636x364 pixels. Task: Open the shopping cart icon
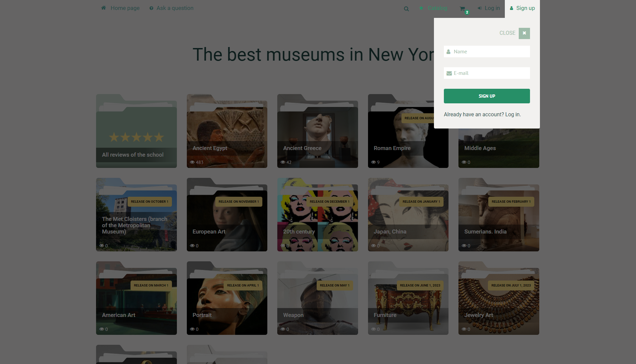tap(462, 9)
